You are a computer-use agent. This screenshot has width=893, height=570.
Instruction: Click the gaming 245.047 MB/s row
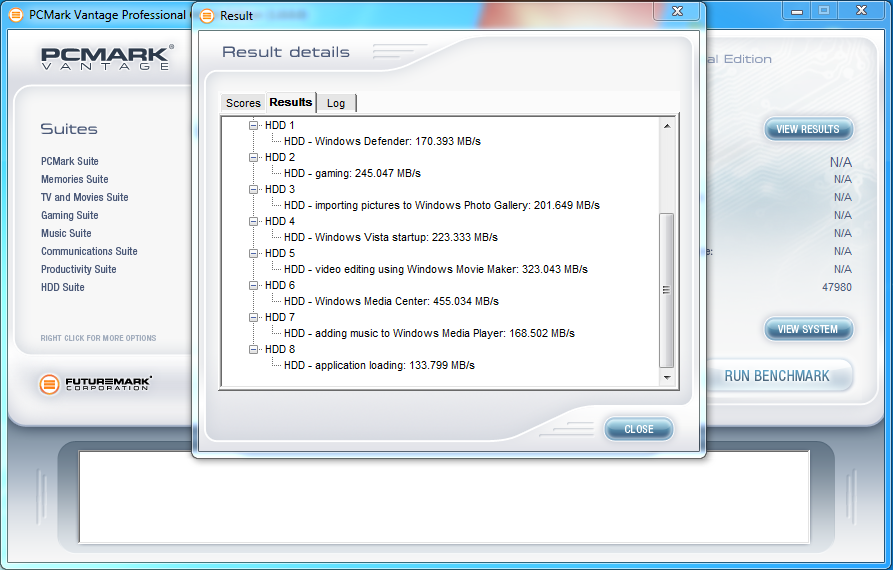point(352,173)
